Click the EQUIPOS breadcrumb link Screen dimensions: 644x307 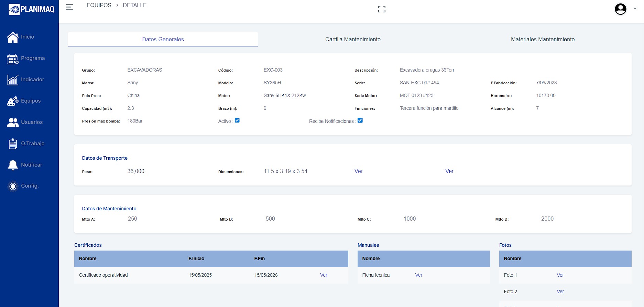pyautogui.click(x=99, y=5)
